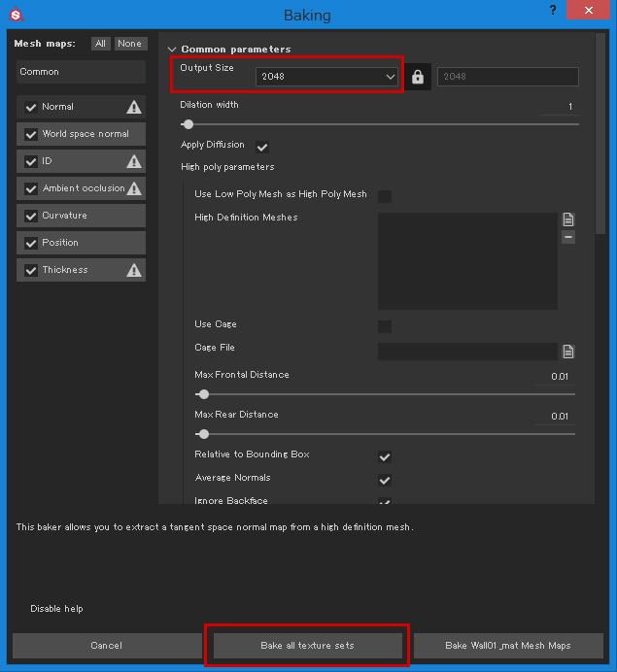Enable Use Low Poly Mesh as High Poly Mesh
The width and height of the screenshot is (617, 672).
385,196
